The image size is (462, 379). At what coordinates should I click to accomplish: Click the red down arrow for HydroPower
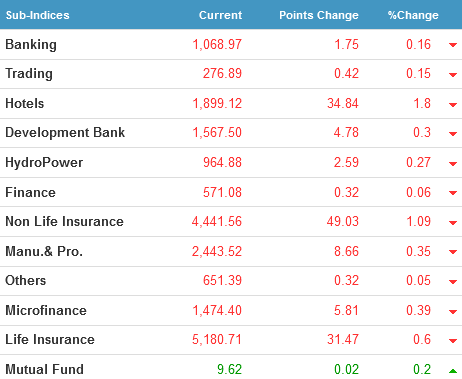pos(453,164)
